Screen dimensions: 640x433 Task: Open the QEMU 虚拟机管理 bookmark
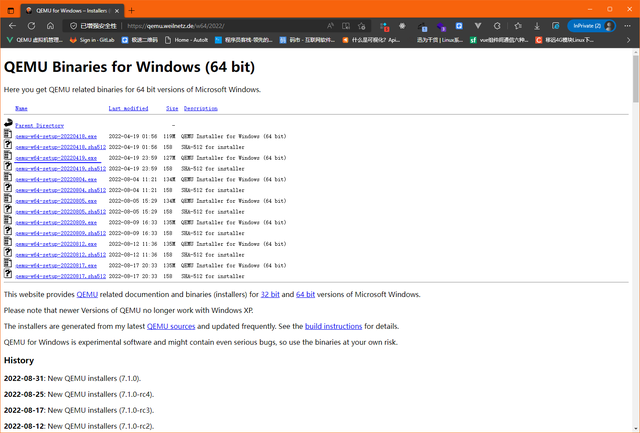35,40
